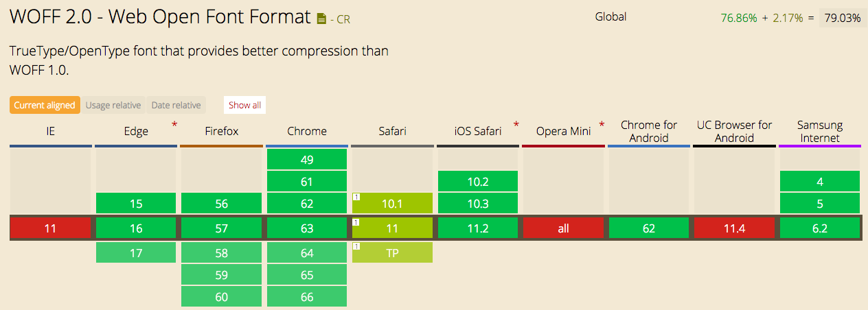Click the red IE 11 cell
868x310 pixels.
tap(51, 228)
